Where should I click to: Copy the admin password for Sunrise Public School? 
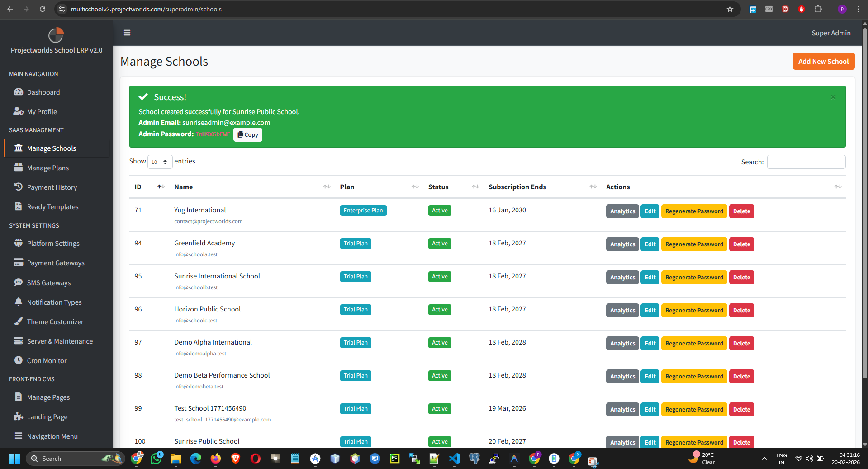(247, 134)
